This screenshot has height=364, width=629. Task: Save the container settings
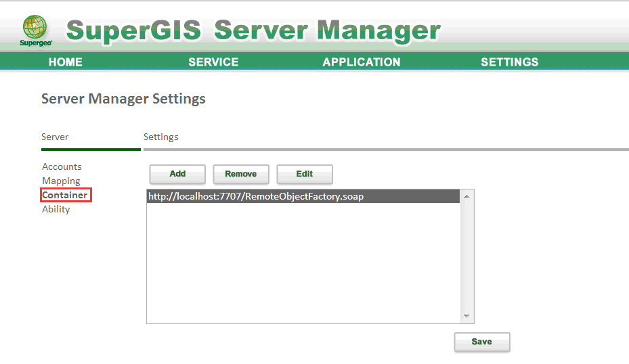pos(482,342)
